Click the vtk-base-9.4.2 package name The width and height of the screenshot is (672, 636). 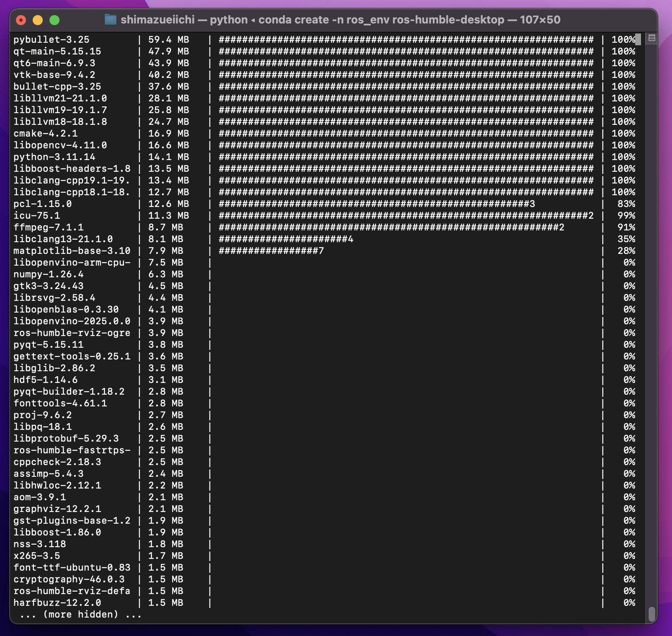pyautogui.click(x=54, y=75)
